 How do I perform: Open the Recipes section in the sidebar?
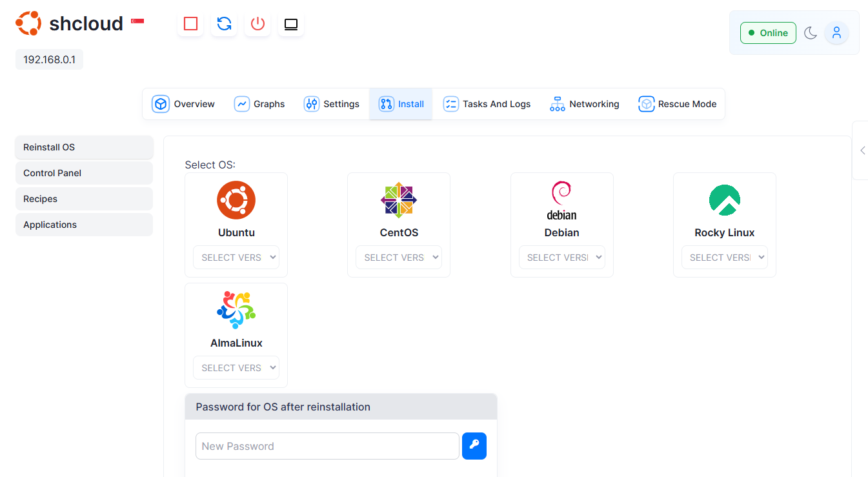pos(40,199)
